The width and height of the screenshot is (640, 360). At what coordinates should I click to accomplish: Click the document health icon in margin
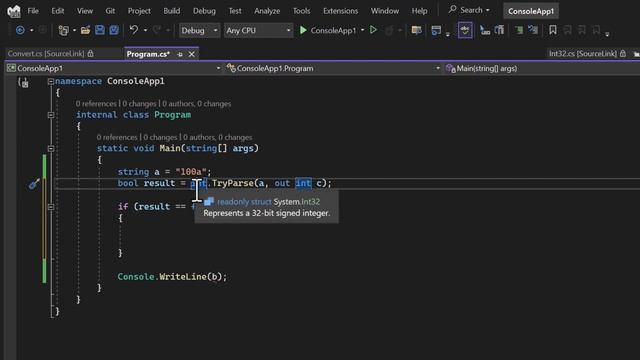[24, 82]
